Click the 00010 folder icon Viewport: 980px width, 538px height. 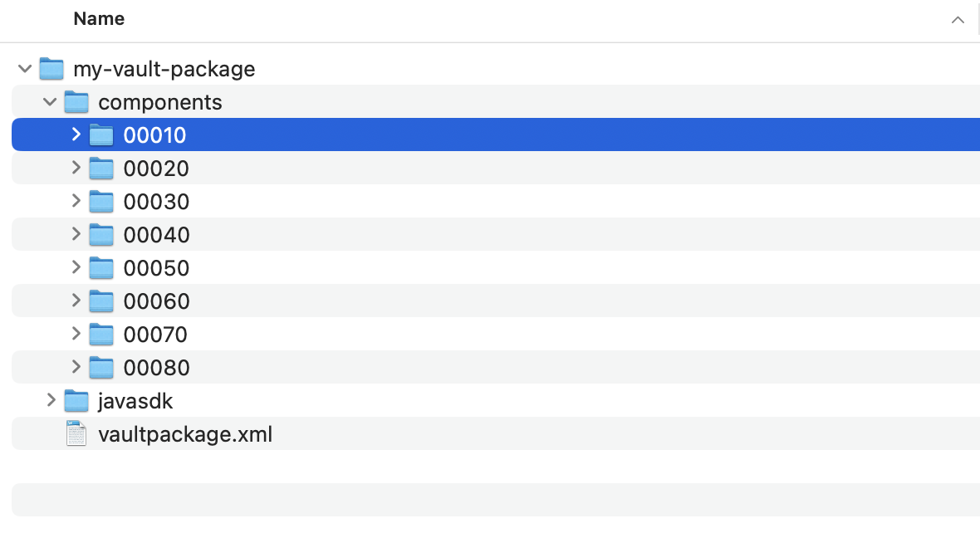(x=100, y=134)
